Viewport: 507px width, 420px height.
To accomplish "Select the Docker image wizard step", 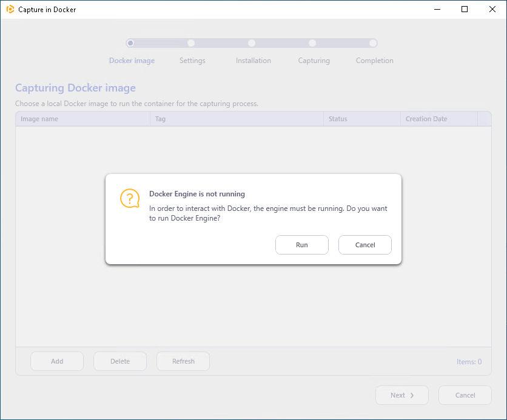I will pyautogui.click(x=132, y=61).
